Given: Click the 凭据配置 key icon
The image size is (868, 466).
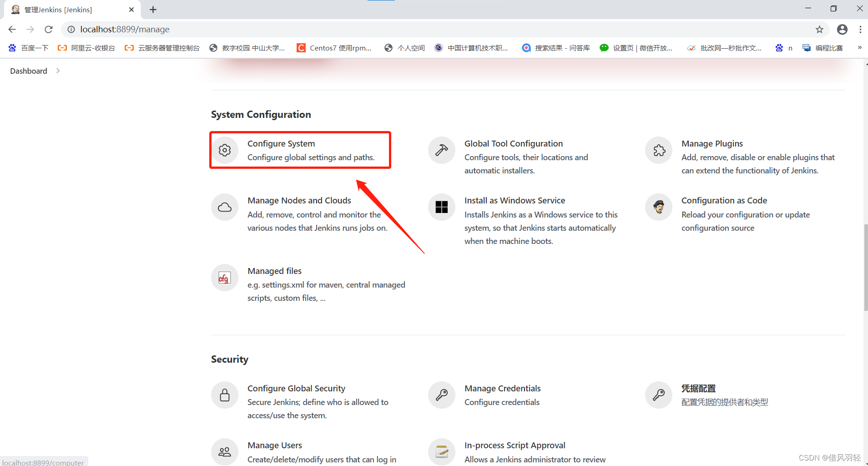Looking at the screenshot, I should coord(659,395).
